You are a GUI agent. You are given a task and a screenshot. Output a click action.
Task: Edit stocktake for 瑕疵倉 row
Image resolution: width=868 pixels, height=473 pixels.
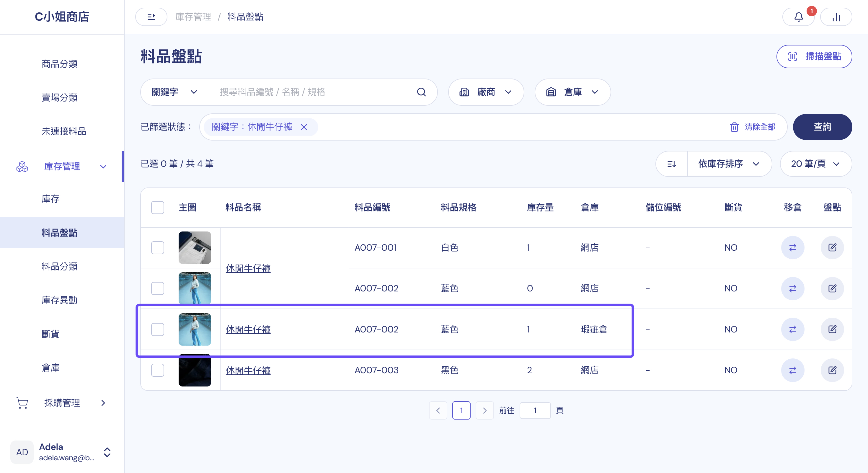tap(832, 329)
